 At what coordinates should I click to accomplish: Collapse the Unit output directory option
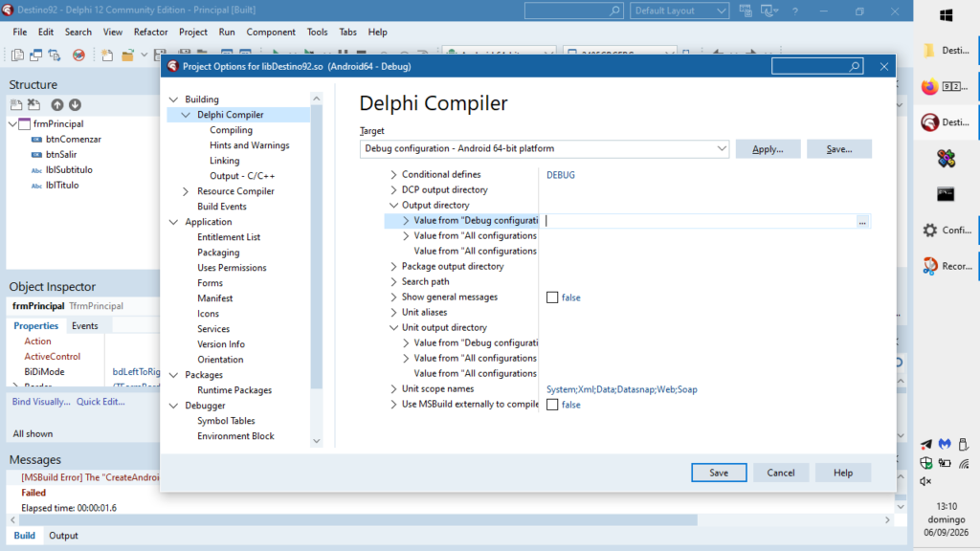[393, 327]
